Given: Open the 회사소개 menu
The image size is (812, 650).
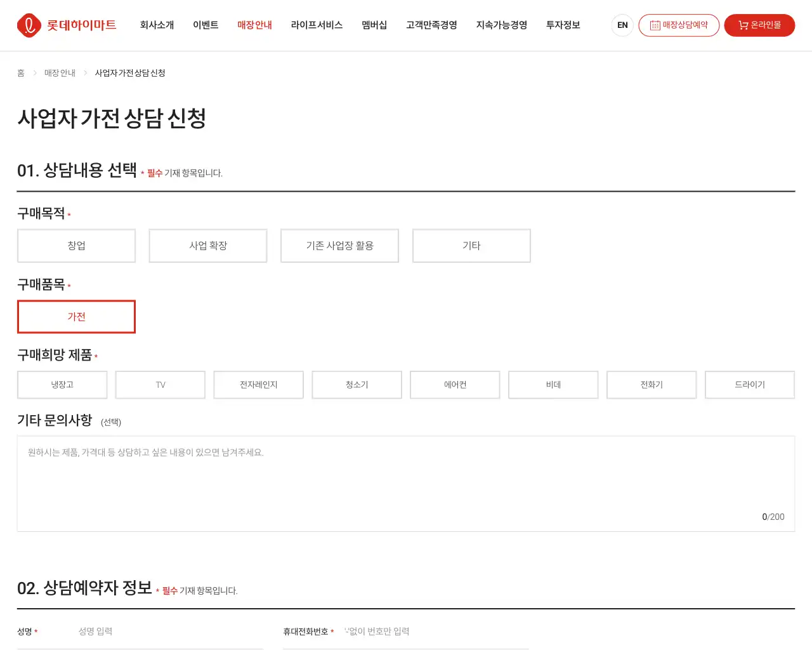Looking at the screenshot, I should (x=157, y=25).
